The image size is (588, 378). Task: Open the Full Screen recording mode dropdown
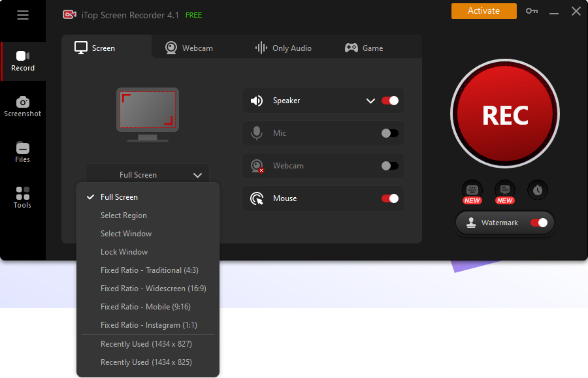tap(147, 175)
